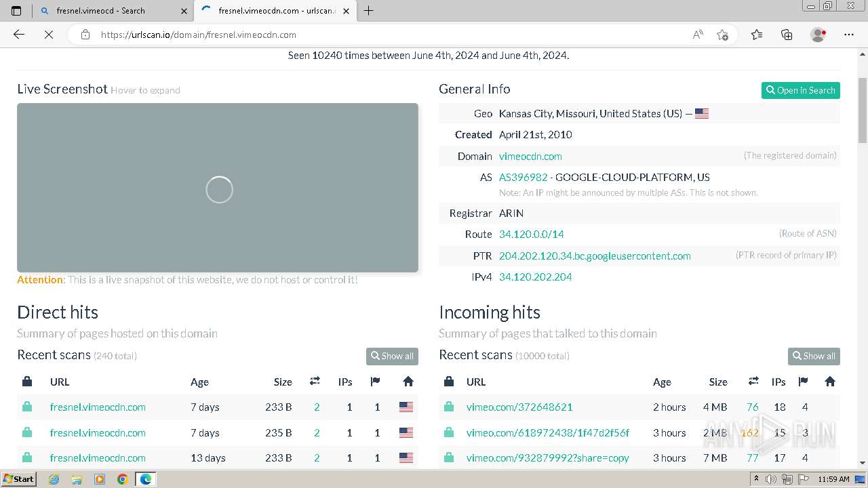
Task: Open the vimeocdn.com domain link
Action: pos(530,156)
